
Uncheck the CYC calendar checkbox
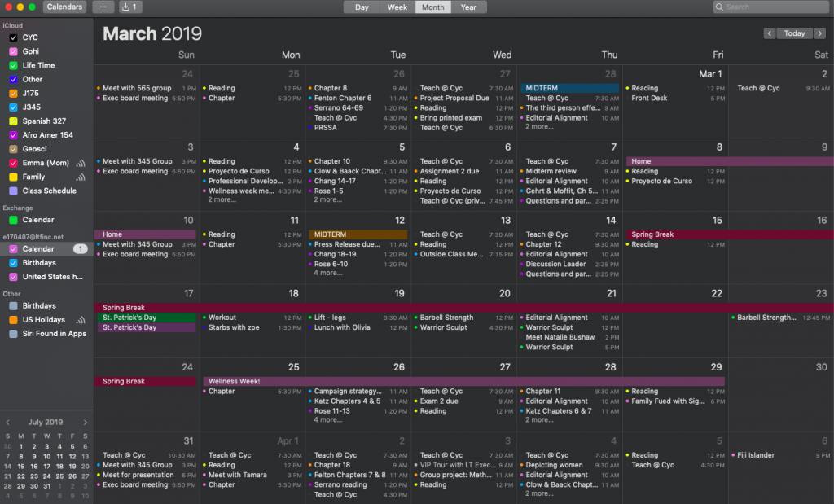pyautogui.click(x=13, y=37)
